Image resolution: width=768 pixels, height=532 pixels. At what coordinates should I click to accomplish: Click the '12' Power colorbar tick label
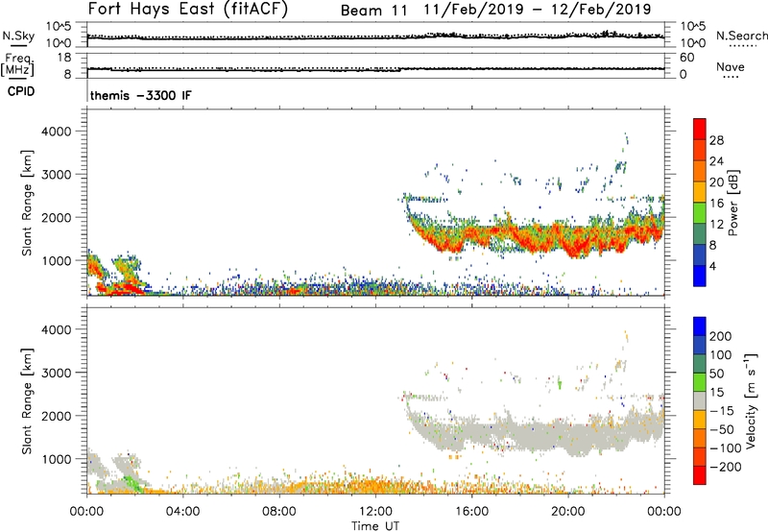716,225
